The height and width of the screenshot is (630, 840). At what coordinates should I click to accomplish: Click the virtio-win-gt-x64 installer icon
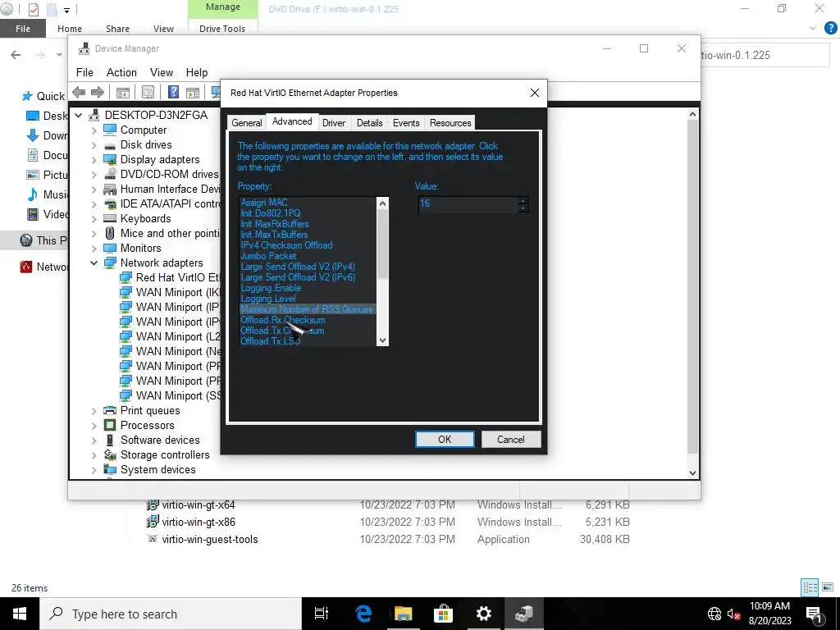coord(153,504)
